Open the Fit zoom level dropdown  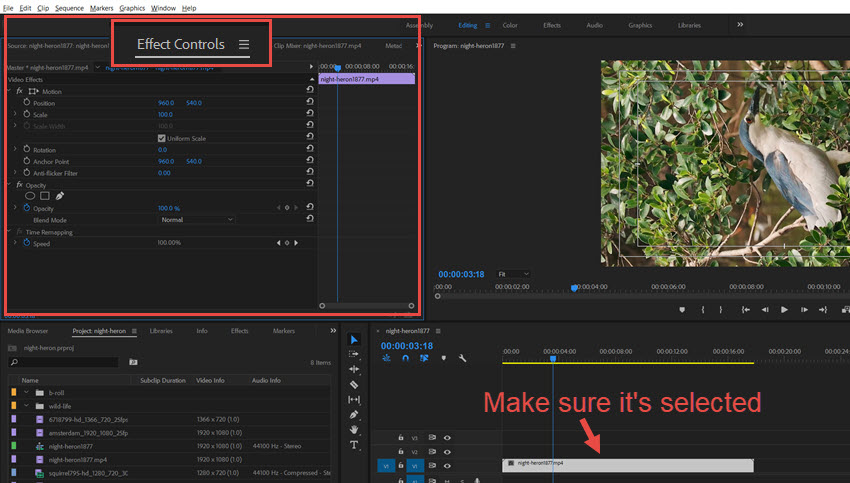point(512,274)
